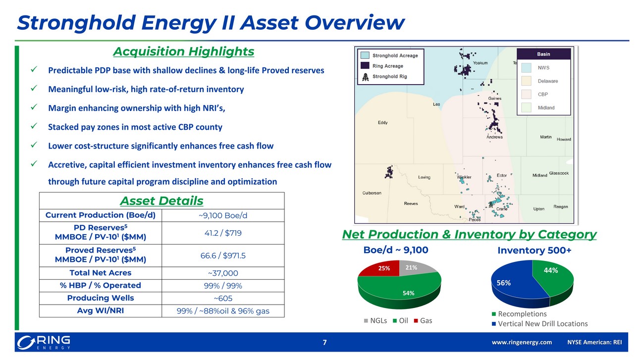Click the checkmark beside Predictable PDP base
This screenshot has height=362, width=644.
click(x=34, y=70)
